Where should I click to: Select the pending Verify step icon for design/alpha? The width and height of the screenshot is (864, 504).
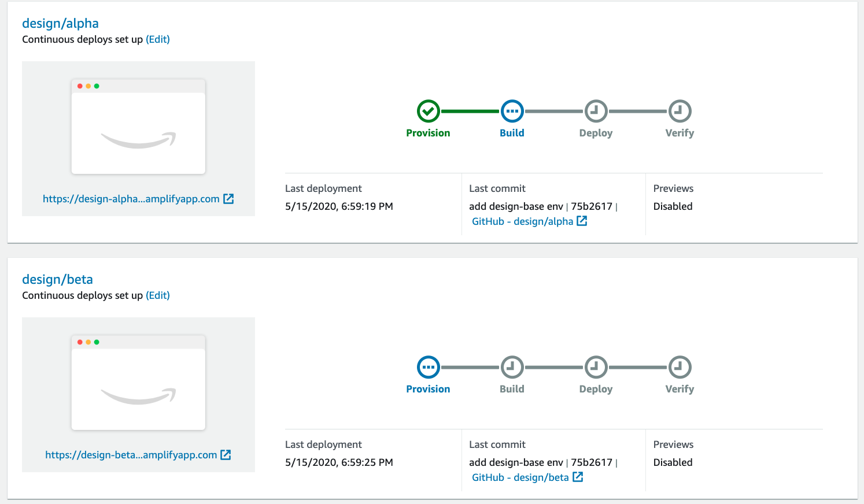[x=680, y=111]
